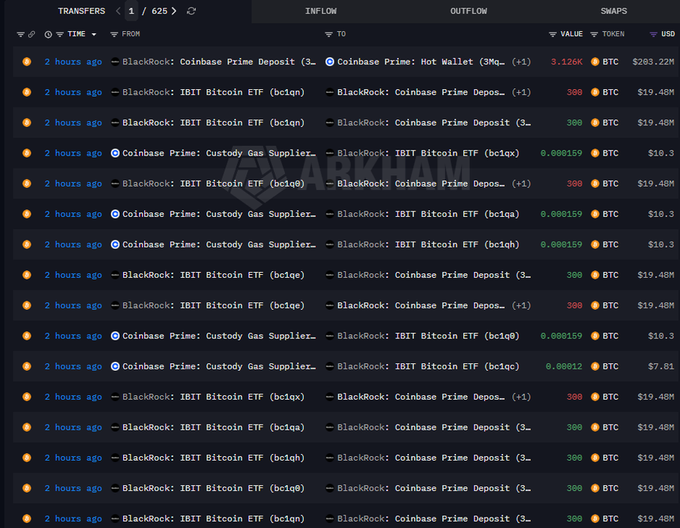Switch to the Outflow tab

click(468, 11)
